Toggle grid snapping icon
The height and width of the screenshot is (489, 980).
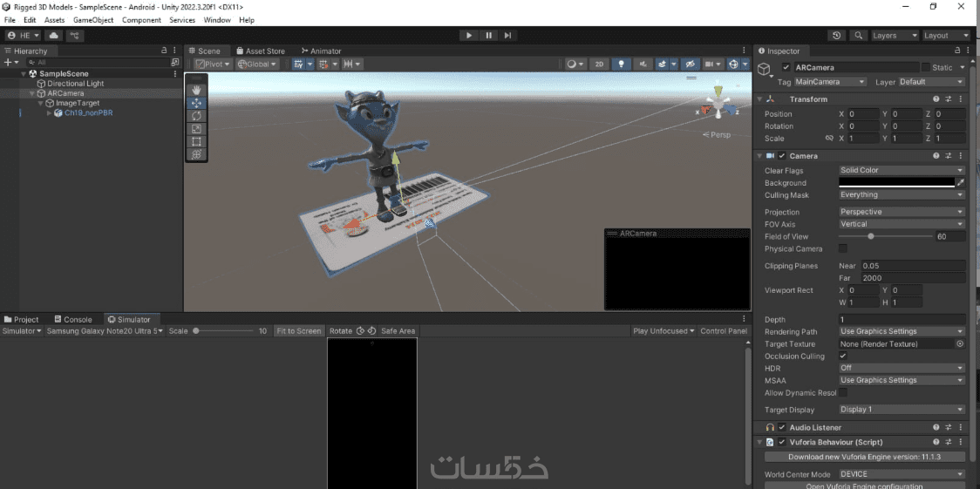pos(298,64)
